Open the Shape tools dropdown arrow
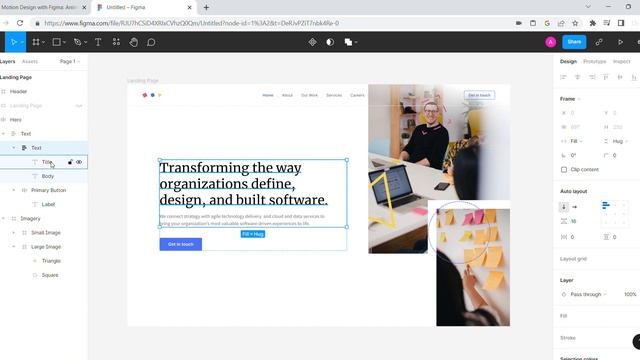640x360 pixels. 64,42
